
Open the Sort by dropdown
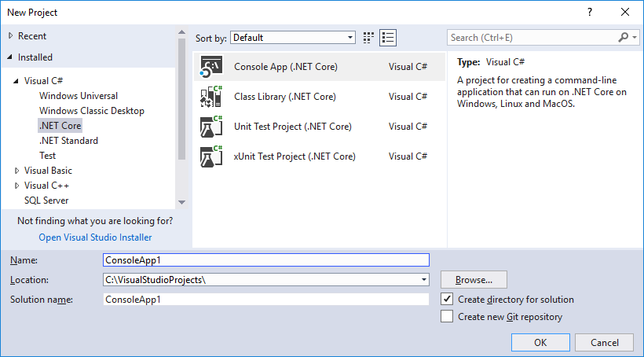point(293,38)
